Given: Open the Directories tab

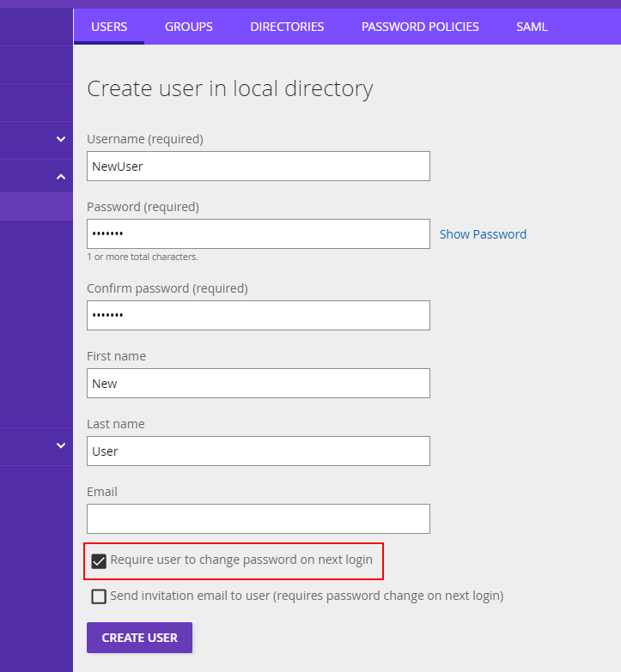Looking at the screenshot, I should pos(287,27).
